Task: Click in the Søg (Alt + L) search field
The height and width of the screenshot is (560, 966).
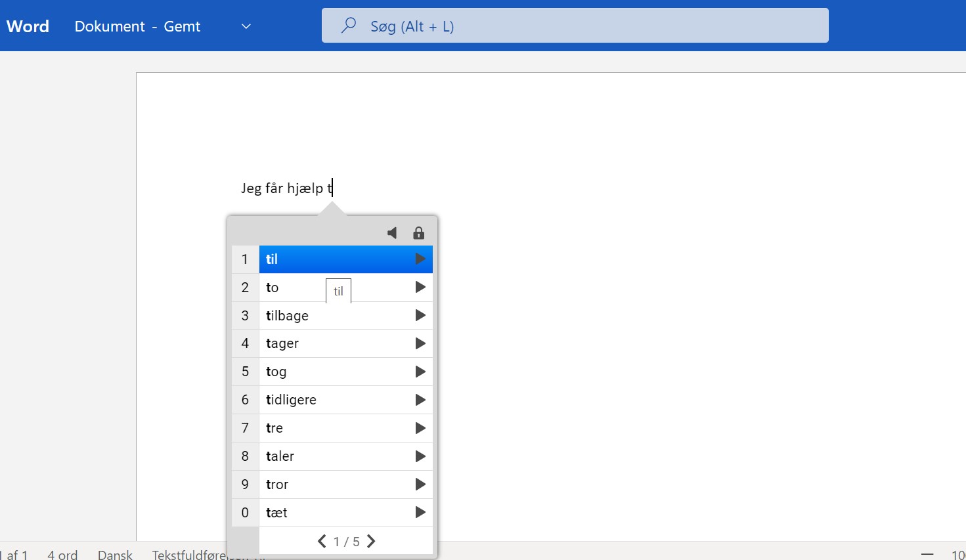Action: (x=575, y=26)
